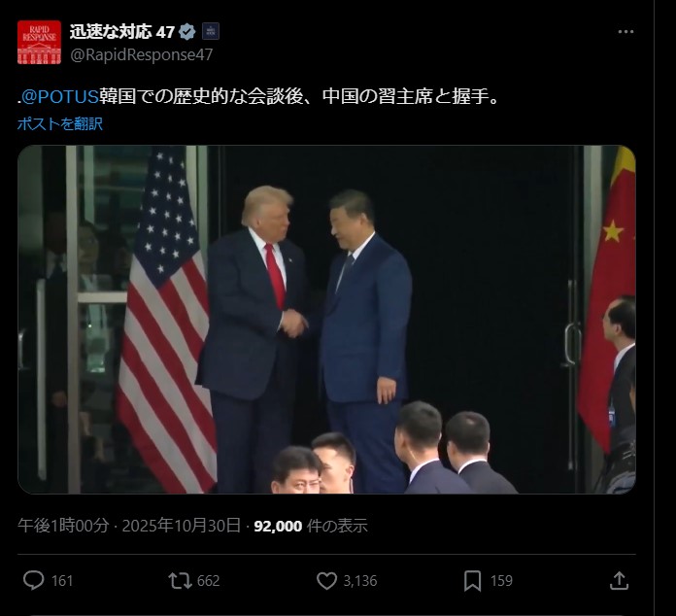
Task: Open the share upload arrow icon
Action: click(x=619, y=581)
